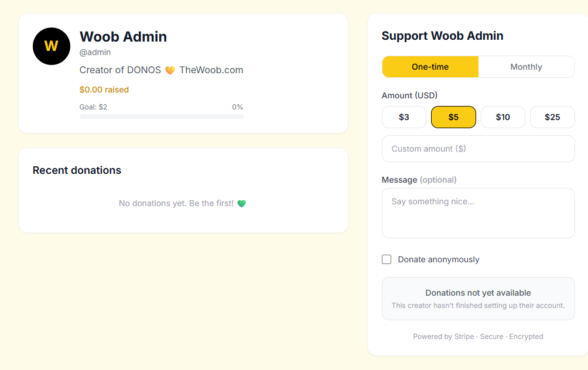Select the $5 amount button
This screenshot has width=588, height=370.
click(x=453, y=117)
